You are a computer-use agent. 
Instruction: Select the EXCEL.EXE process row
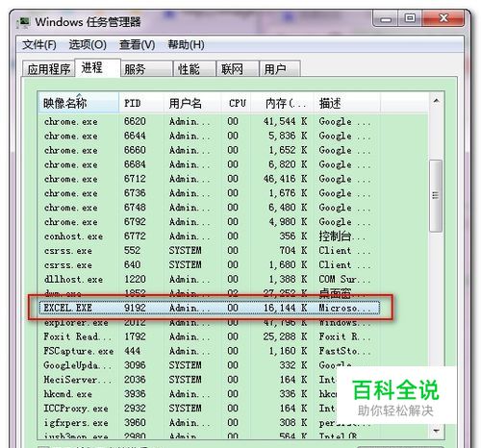pyautogui.click(x=209, y=308)
